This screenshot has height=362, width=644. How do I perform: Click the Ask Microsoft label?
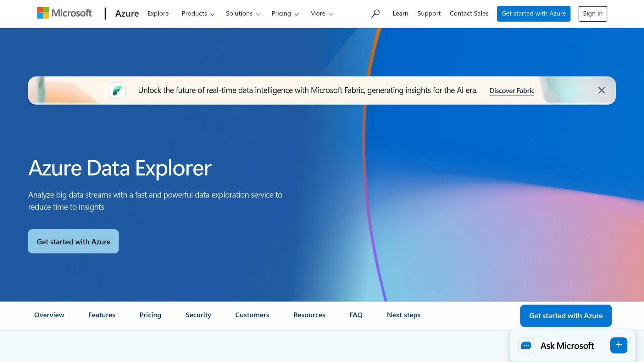(567, 346)
